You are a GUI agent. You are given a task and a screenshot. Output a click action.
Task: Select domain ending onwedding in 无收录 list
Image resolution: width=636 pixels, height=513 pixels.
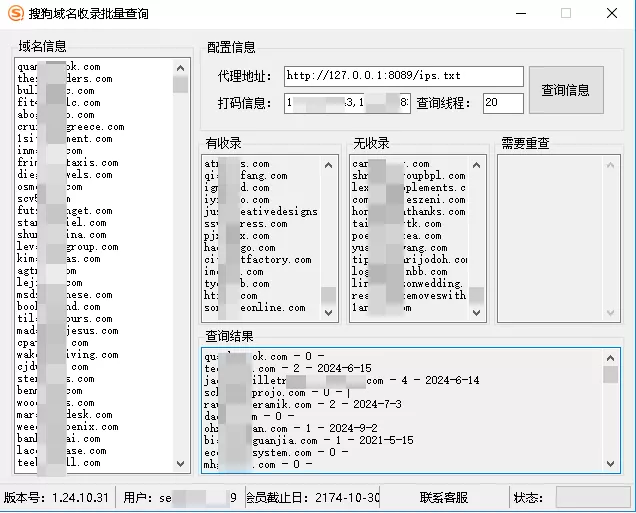pyautogui.click(x=407, y=284)
